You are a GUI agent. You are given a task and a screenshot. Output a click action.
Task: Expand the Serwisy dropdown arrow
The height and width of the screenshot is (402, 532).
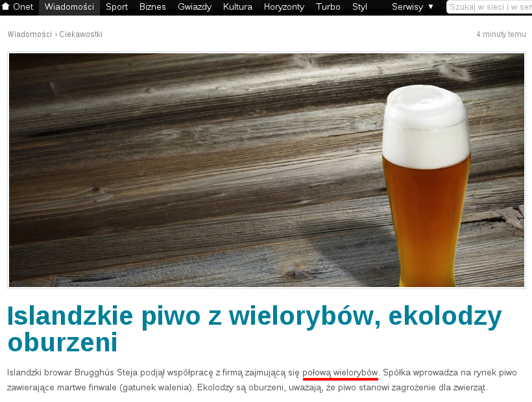[431, 7]
